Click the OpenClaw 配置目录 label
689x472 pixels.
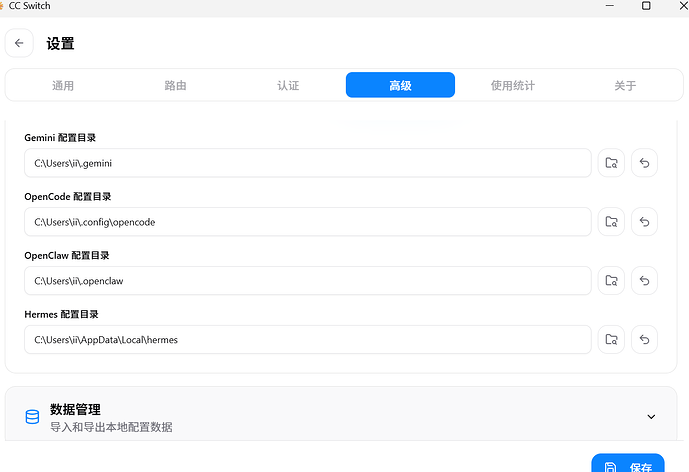tap(67, 255)
